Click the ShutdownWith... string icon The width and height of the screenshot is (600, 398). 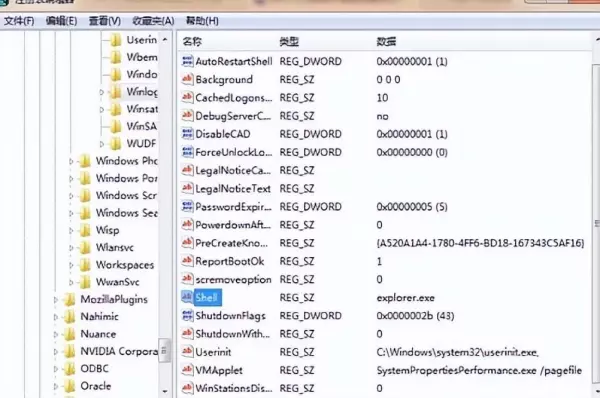188,334
